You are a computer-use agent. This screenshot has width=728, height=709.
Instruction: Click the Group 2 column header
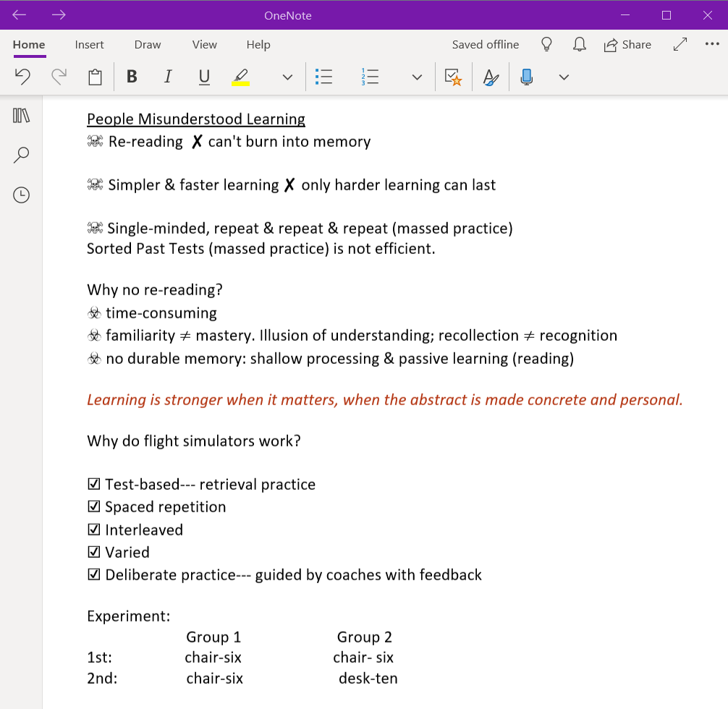(x=365, y=637)
